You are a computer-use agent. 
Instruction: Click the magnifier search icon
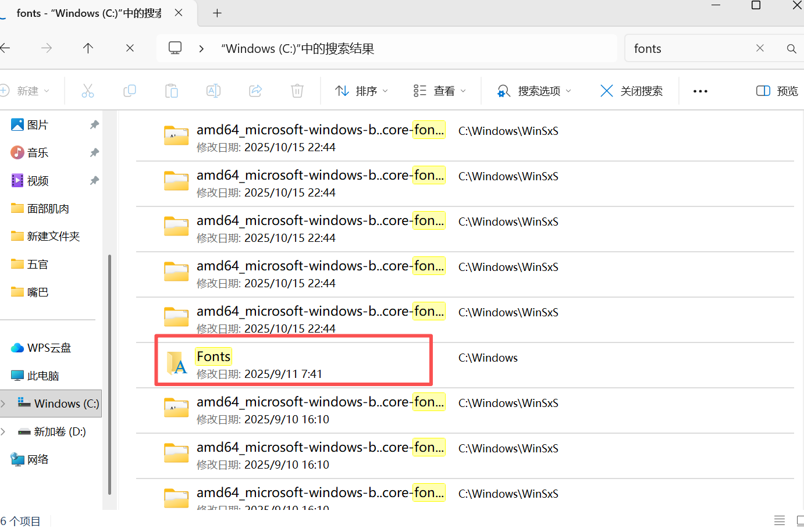pos(791,49)
